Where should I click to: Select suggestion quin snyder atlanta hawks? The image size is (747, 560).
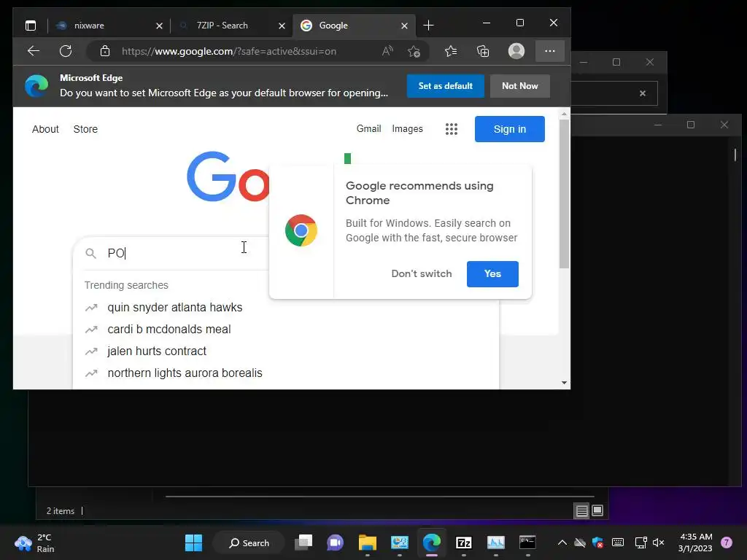(175, 308)
